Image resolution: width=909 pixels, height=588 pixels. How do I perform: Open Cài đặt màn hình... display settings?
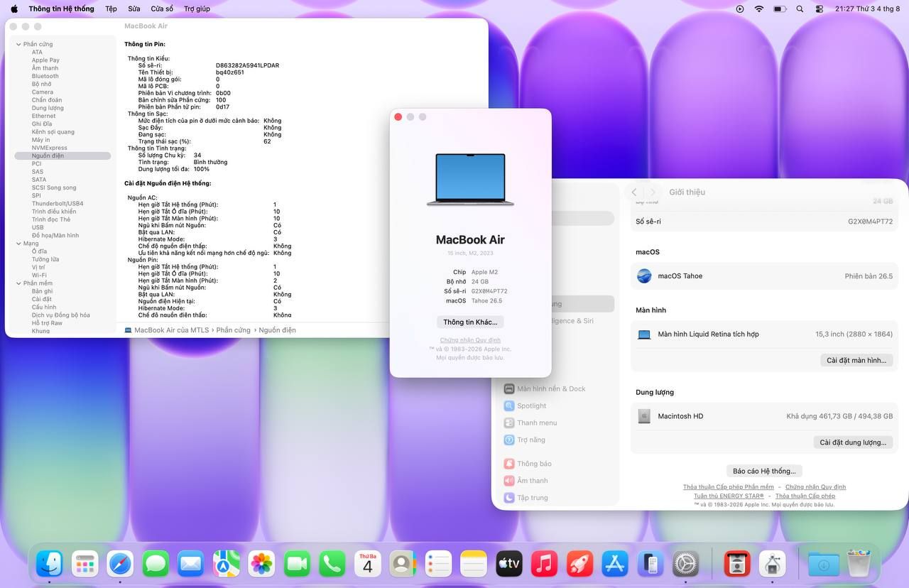tap(856, 360)
